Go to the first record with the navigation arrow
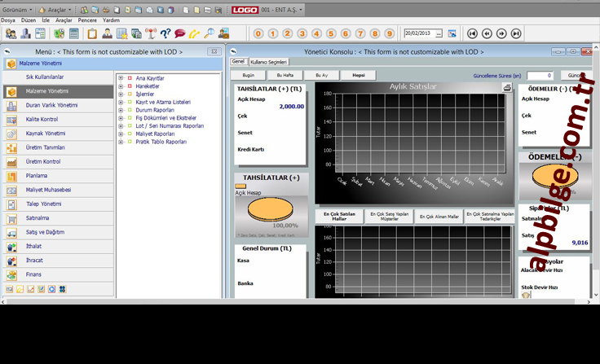The width and height of the screenshot is (600, 364). 472,33
